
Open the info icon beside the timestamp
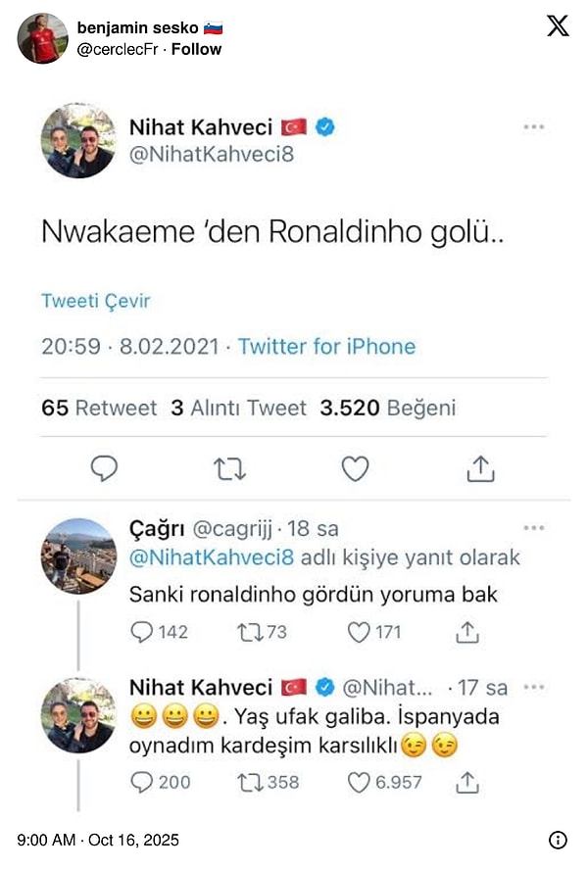pyautogui.click(x=557, y=840)
